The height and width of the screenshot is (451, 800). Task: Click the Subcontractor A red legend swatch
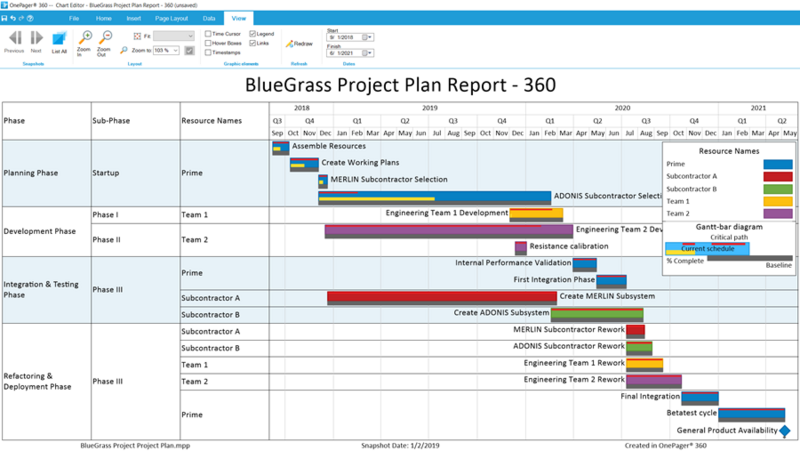click(778, 177)
